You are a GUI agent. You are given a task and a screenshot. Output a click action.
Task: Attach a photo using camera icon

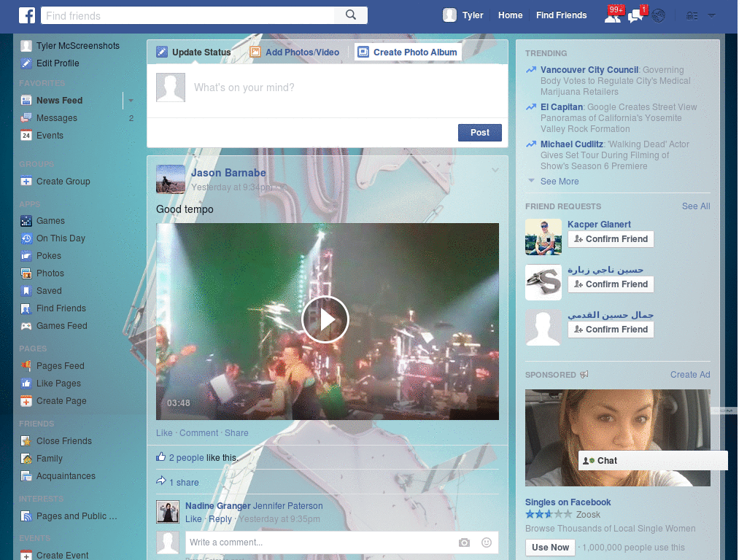pos(464,542)
